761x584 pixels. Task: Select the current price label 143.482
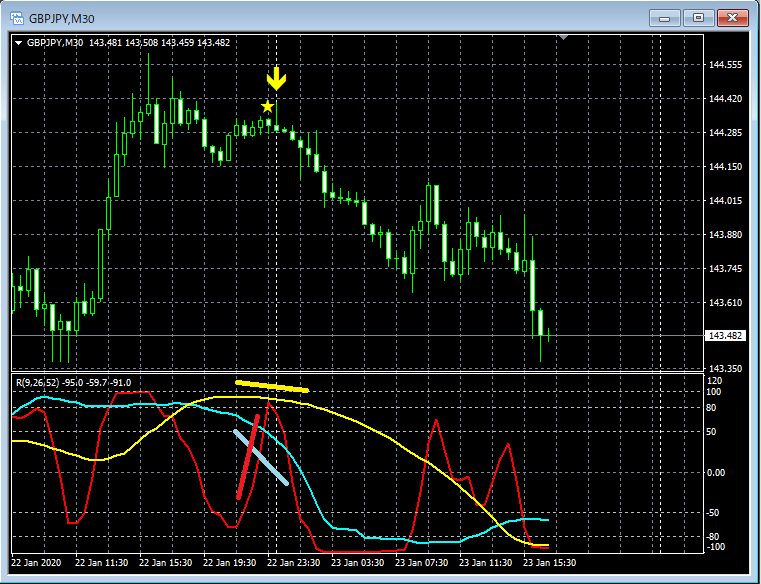(725, 335)
